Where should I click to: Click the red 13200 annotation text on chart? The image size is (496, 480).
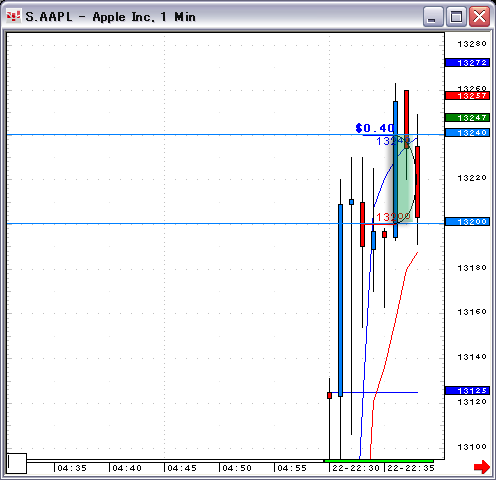393,217
